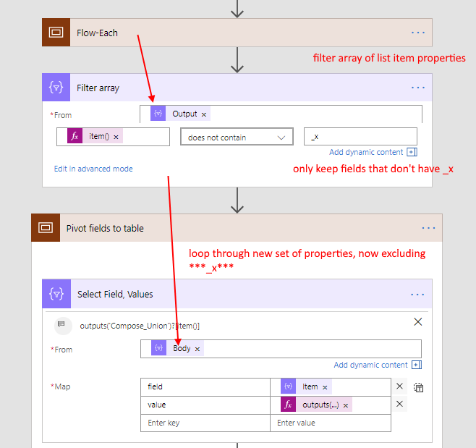Open the Flow-Each ellipsis menu

pos(418,33)
